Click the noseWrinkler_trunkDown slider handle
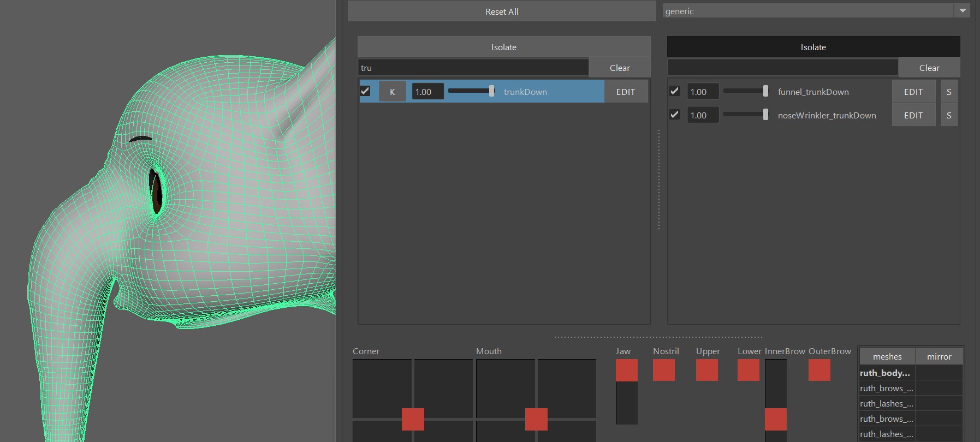 (x=765, y=115)
